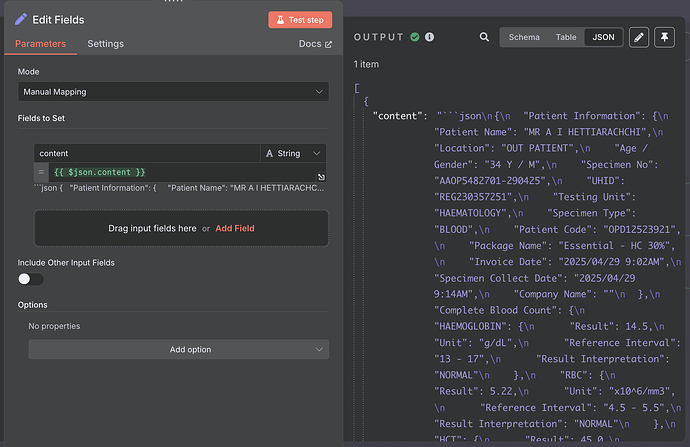Screen dimensions: 690x447
Task: Click the expression equals sign icon
Action: (41, 172)
